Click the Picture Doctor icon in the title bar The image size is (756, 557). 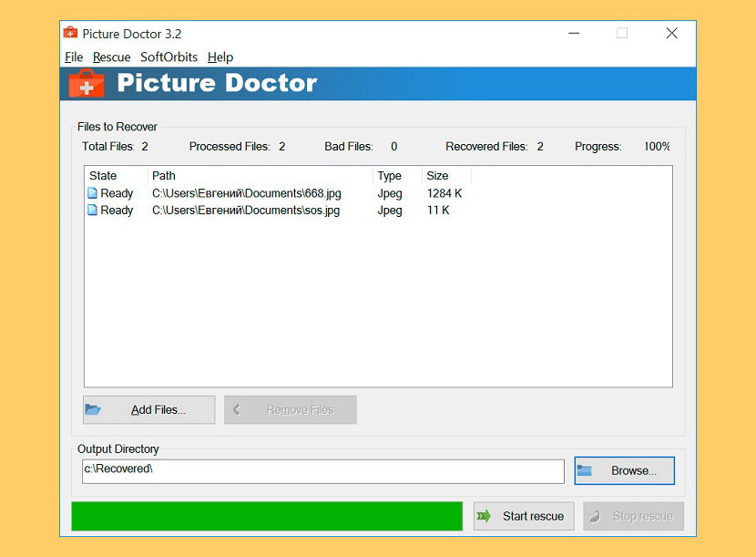point(71,32)
